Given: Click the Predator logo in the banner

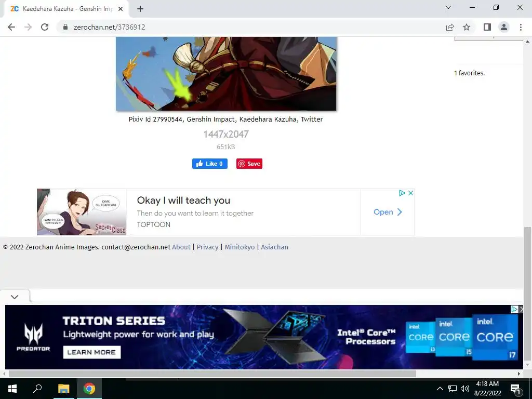Looking at the screenshot, I should click(33, 337).
